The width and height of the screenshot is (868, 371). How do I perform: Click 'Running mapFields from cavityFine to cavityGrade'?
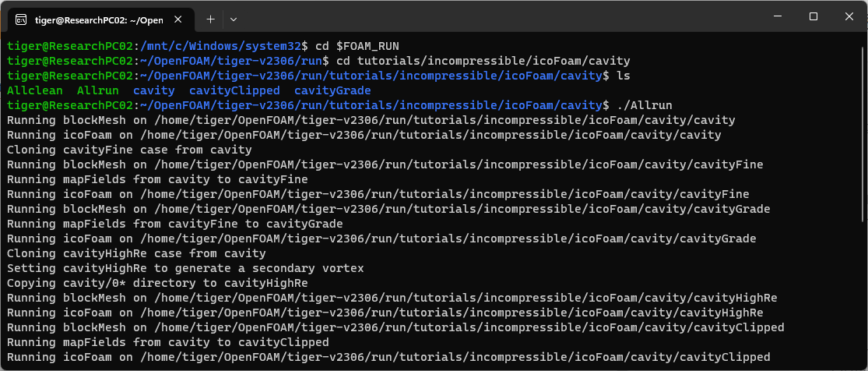tap(175, 224)
